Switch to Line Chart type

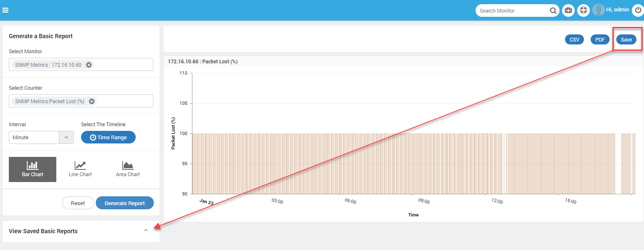click(x=80, y=169)
